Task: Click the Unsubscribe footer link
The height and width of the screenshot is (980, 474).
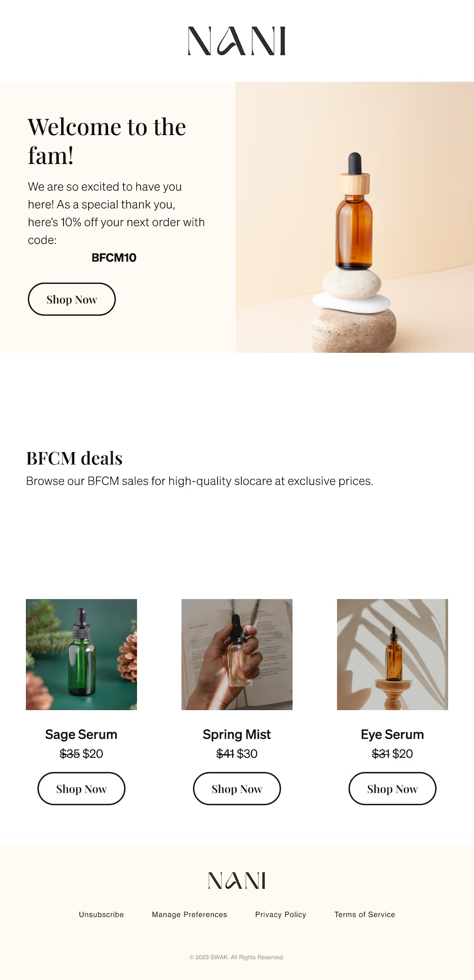Action: [101, 915]
